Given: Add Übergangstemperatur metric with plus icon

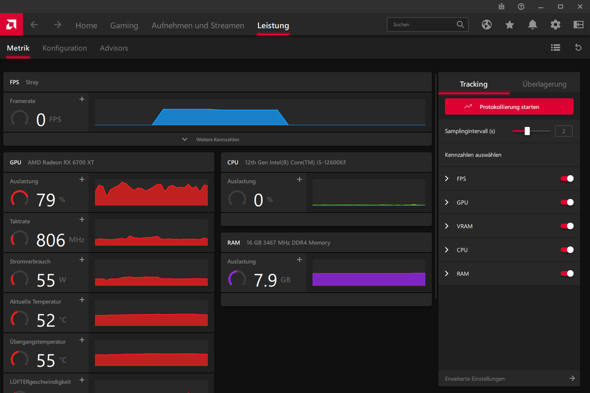Looking at the screenshot, I should pyautogui.click(x=82, y=340).
